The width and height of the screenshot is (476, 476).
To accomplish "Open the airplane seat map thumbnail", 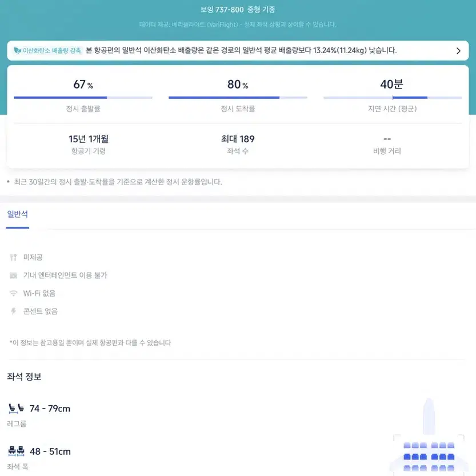I will (x=429, y=437).
